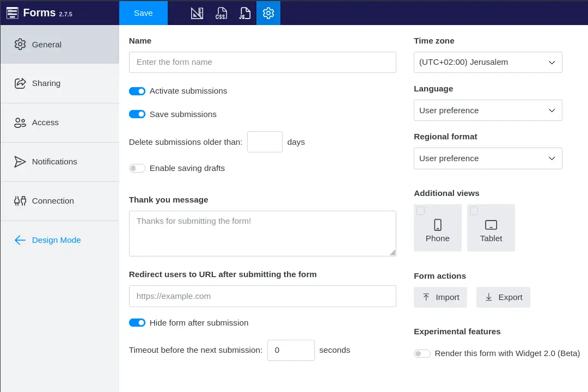Click the General gear sidebar icon
This screenshot has width=588, height=392.
20,44
